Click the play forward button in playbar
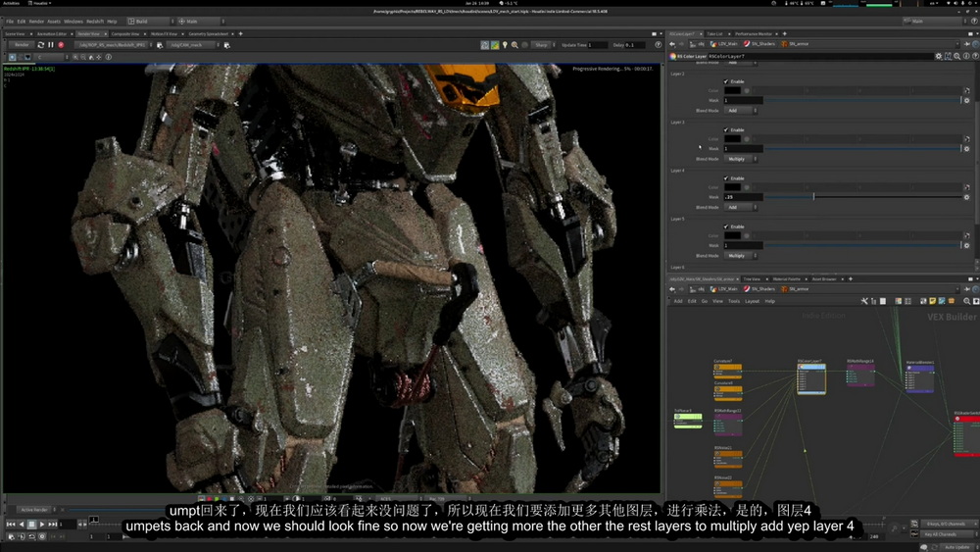 [42, 524]
